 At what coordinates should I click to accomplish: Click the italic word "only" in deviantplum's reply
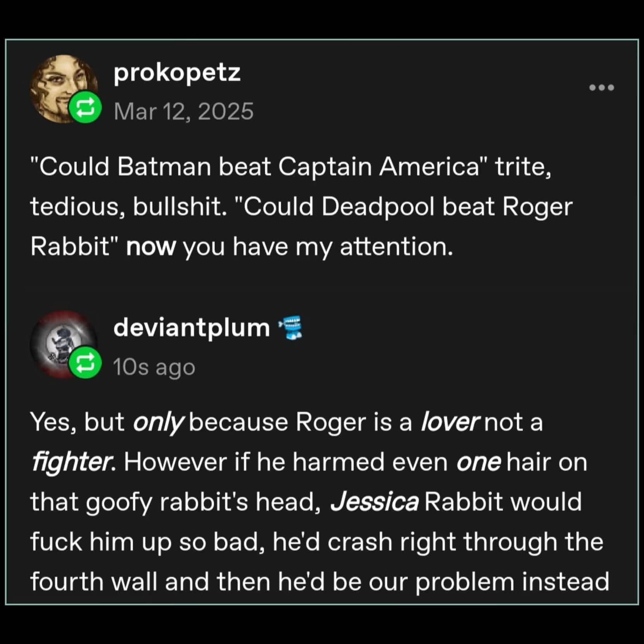coord(158,423)
